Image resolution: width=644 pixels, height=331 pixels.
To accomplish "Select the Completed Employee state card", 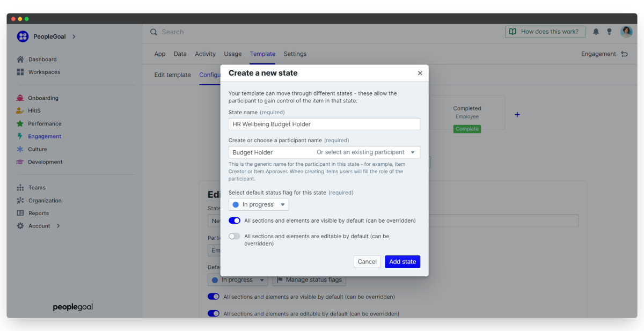I will click(x=467, y=113).
